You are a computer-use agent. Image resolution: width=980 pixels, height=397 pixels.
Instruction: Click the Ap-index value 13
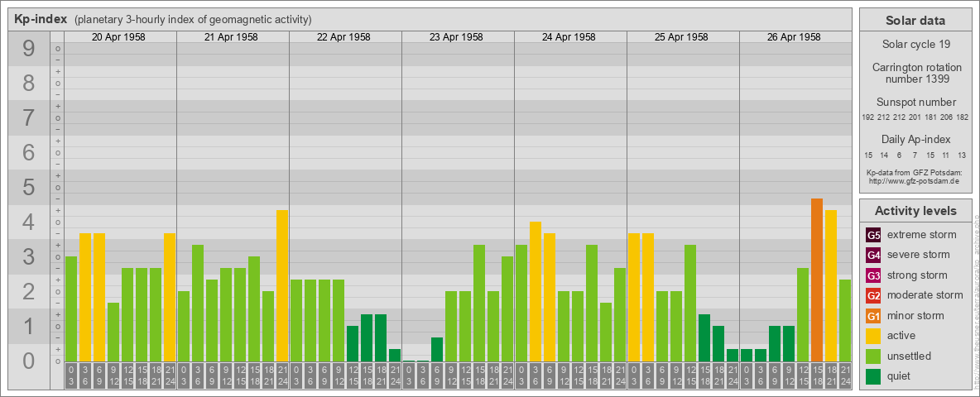click(x=962, y=155)
